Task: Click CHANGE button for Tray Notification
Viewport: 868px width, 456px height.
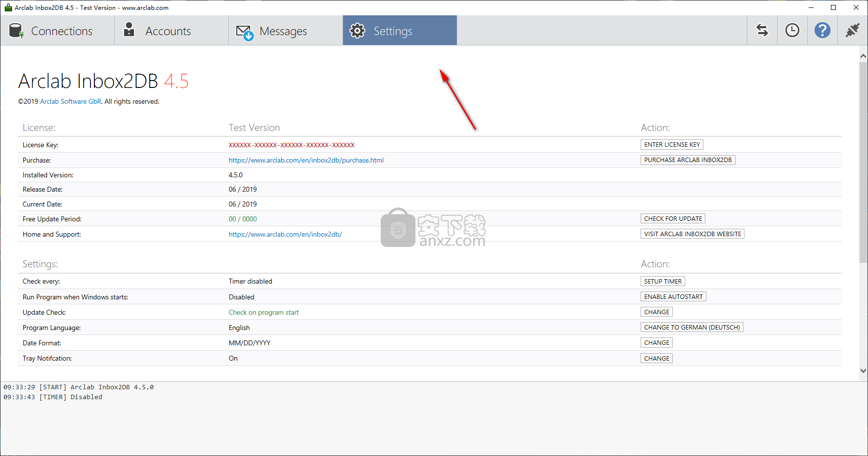Action: tap(656, 359)
